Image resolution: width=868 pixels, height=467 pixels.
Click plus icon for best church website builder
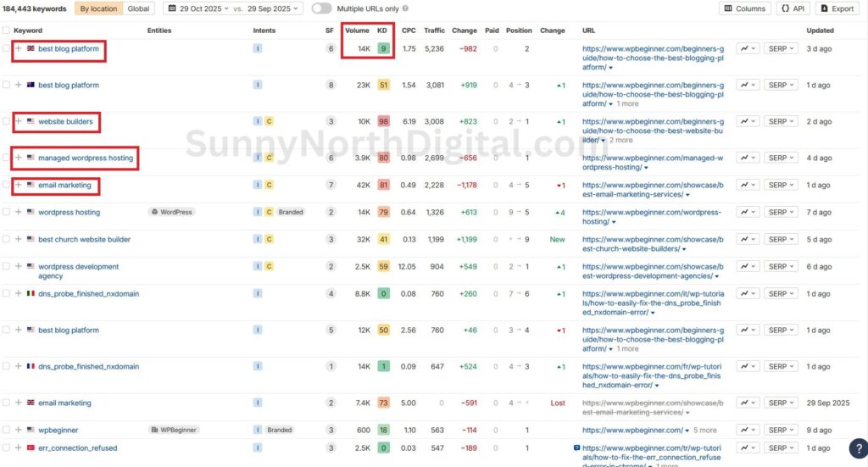[19, 239]
